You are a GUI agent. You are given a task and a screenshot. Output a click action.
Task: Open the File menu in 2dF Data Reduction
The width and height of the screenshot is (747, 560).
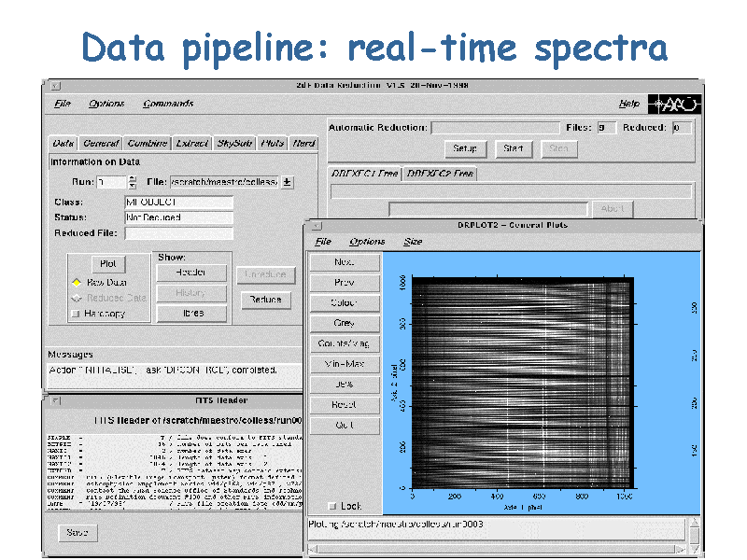point(63,104)
